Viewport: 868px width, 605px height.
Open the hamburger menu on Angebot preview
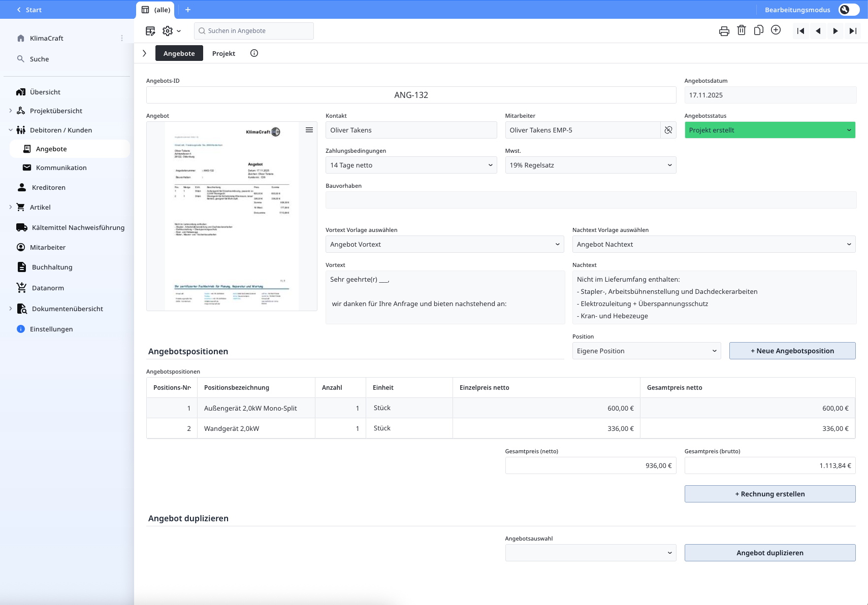[x=309, y=130]
